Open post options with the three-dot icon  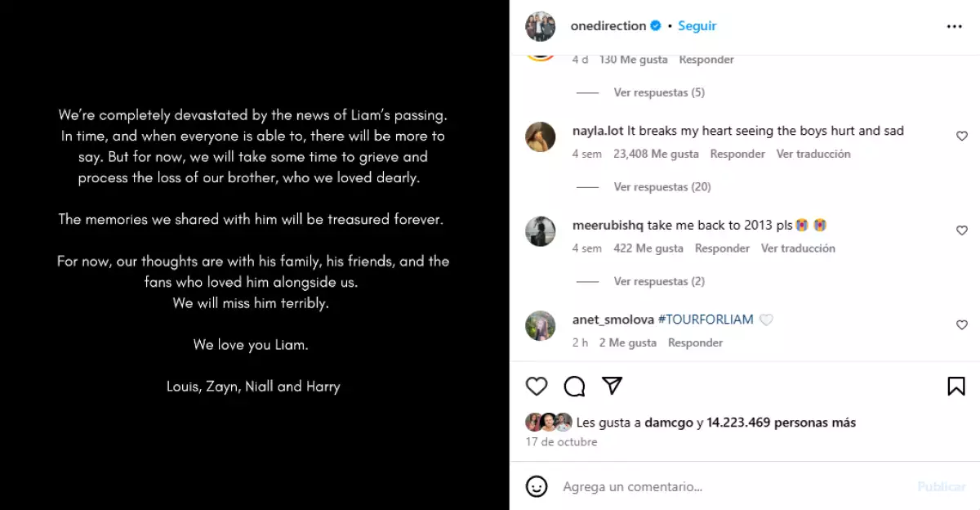click(954, 25)
